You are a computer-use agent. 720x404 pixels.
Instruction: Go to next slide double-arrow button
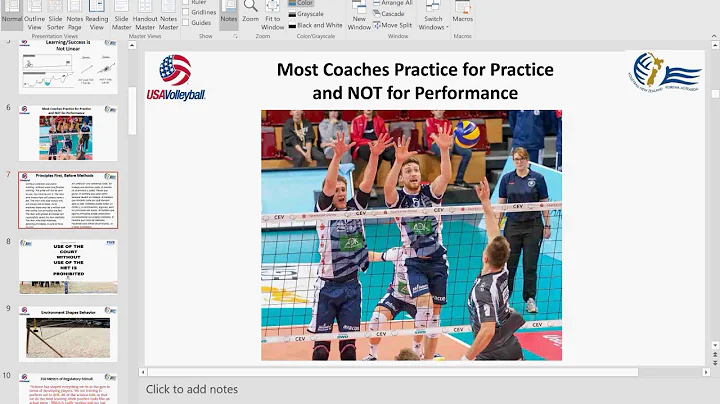pos(715,362)
